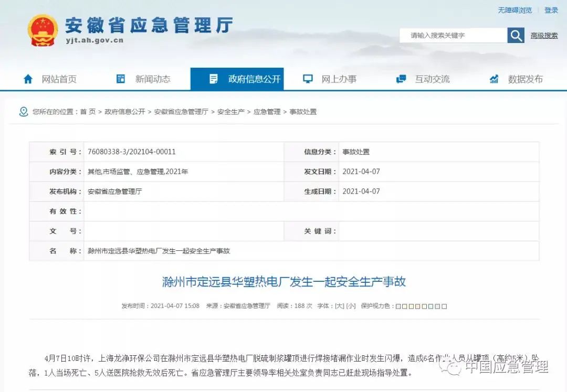Click the 关键词 label cell
The width and height of the screenshot is (567, 392).
pyautogui.click(x=311, y=231)
